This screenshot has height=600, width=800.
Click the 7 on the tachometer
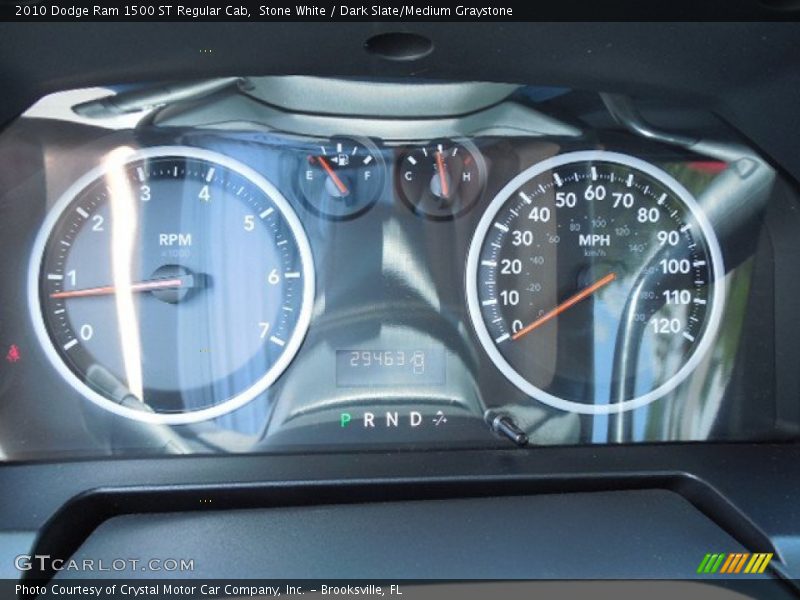pyautogui.click(x=263, y=331)
